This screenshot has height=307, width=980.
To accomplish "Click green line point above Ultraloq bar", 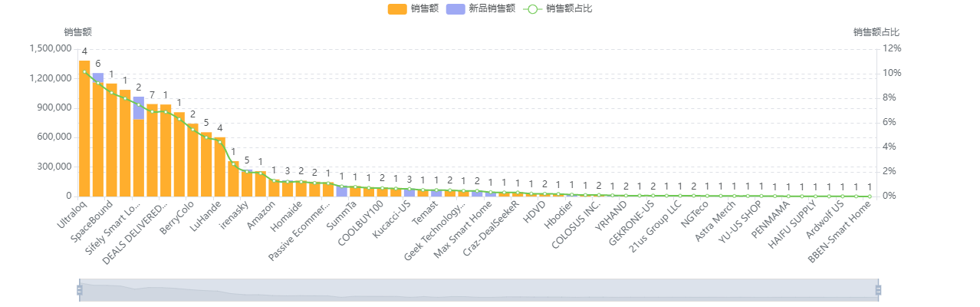I will click(84, 71).
